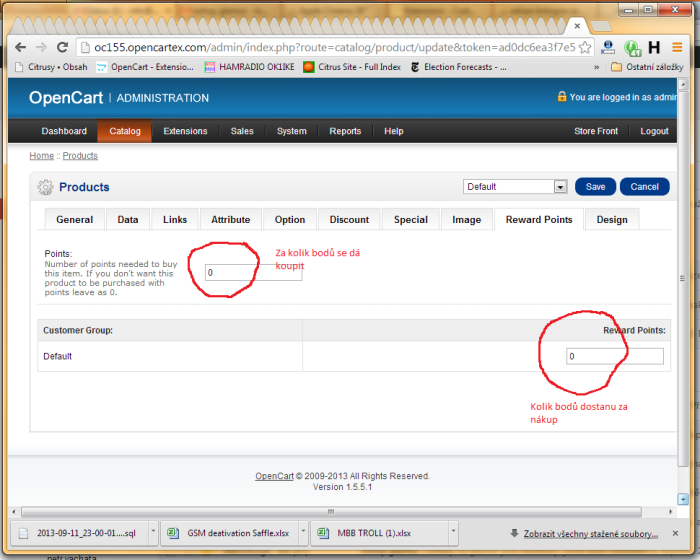This screenshot has width=700, height=560.
Task: Switch to the Attribute tab
Action: pyautogui.click(x=231, y=220)
